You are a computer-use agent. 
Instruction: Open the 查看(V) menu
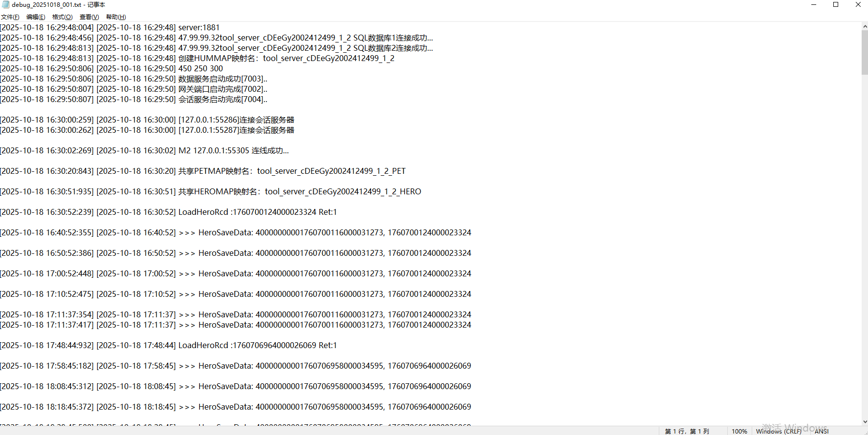pos(89,17)
